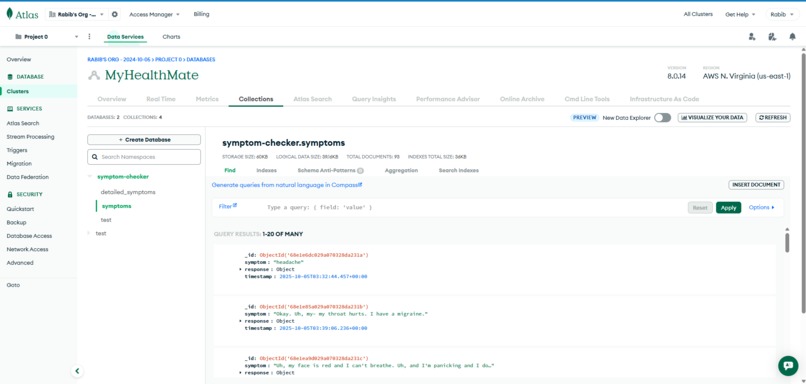Open the notifications bell
The image size is (806, 384).
click(792, 36)
